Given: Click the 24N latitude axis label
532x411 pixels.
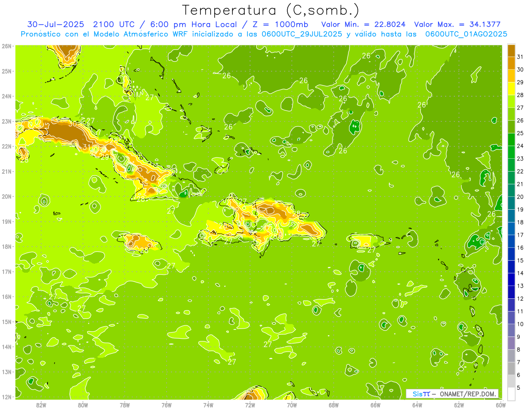Looking at the screenshot, I should tap(7, 96).
